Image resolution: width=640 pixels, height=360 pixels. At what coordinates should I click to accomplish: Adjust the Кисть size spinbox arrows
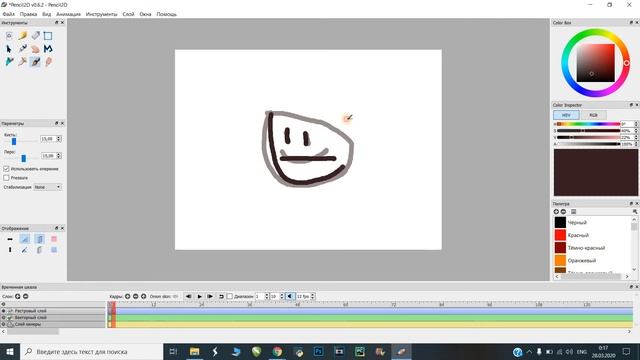point(59,139)
